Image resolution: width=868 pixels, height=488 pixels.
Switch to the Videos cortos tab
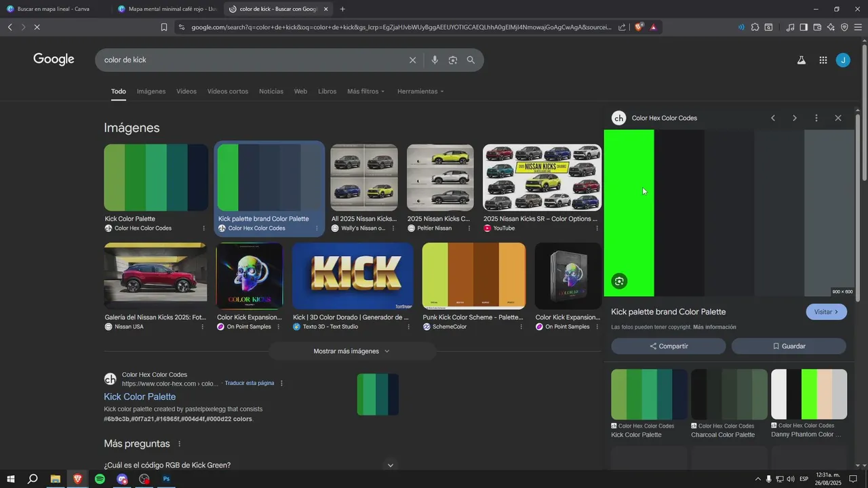(228, 91)
